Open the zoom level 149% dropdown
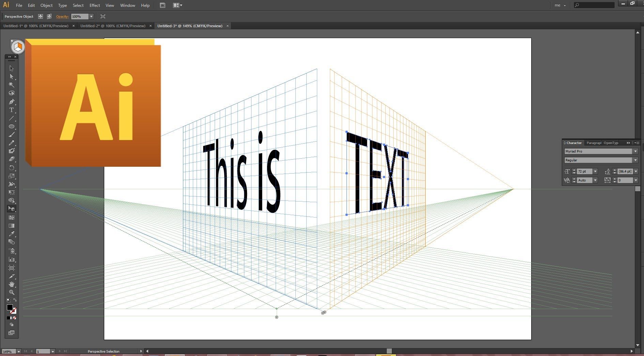 click(x=18, y=351)
